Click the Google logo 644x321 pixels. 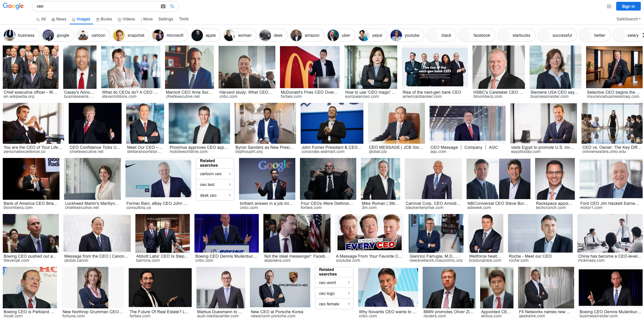(13, 6)
